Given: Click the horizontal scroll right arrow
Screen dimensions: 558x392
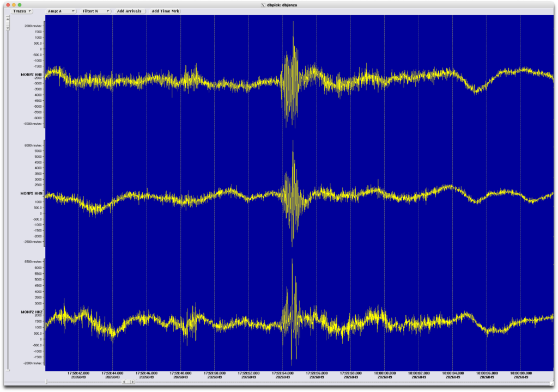Looking at the screenshot, I should (132, 382).
